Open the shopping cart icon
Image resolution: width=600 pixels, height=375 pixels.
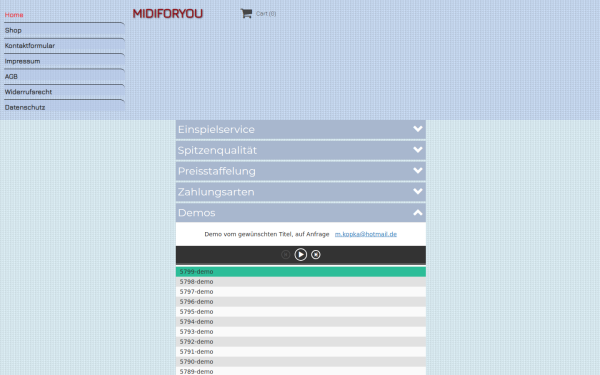pyautogui.click(x=246, y=13)
